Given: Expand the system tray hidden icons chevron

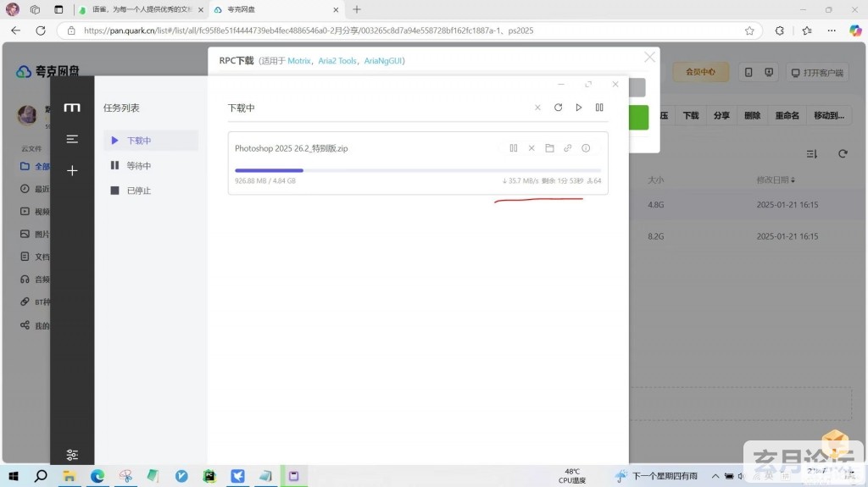Looking at the screenshot, I should pyautogui.click(x=715, y=476).
